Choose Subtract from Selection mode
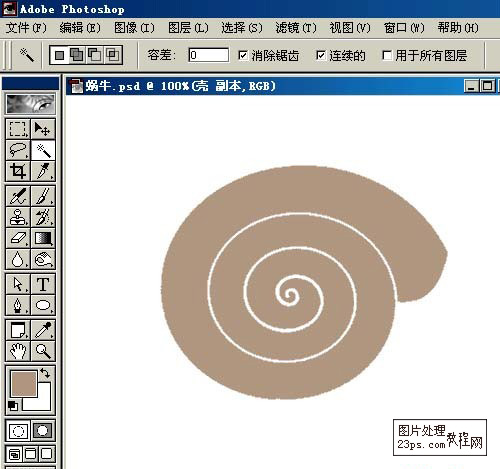Image resolution: width=500 pixels, height=469 pixels. (95, 55)
